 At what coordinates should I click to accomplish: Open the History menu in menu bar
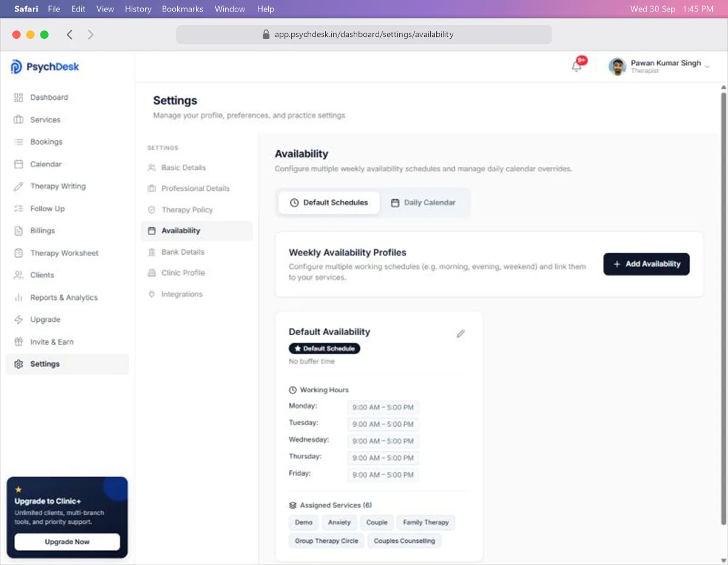[138, 9]
